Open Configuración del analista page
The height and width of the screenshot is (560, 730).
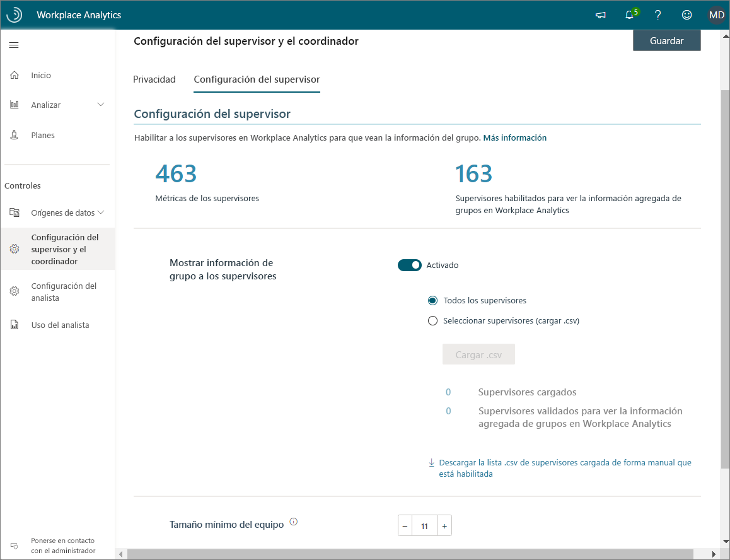(x=64, y=291)
